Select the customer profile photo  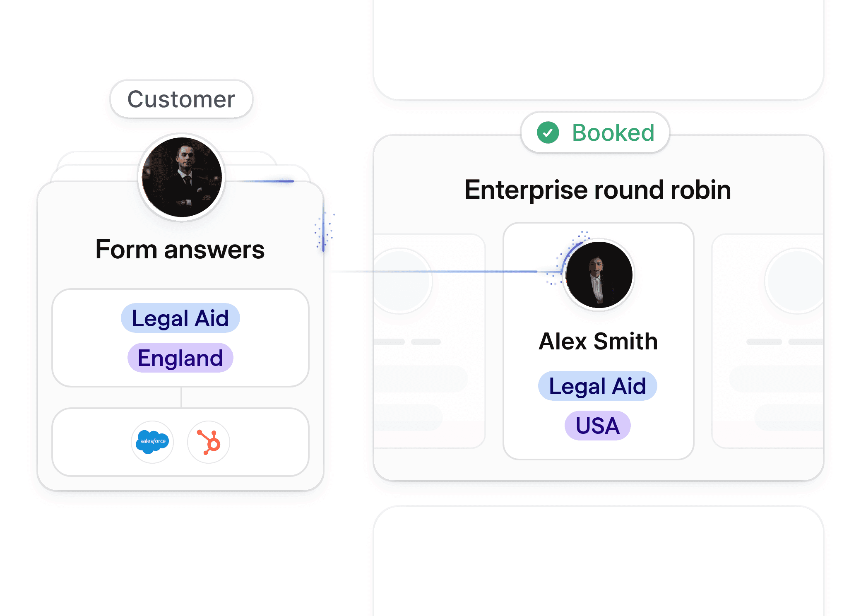coord(182,177)
